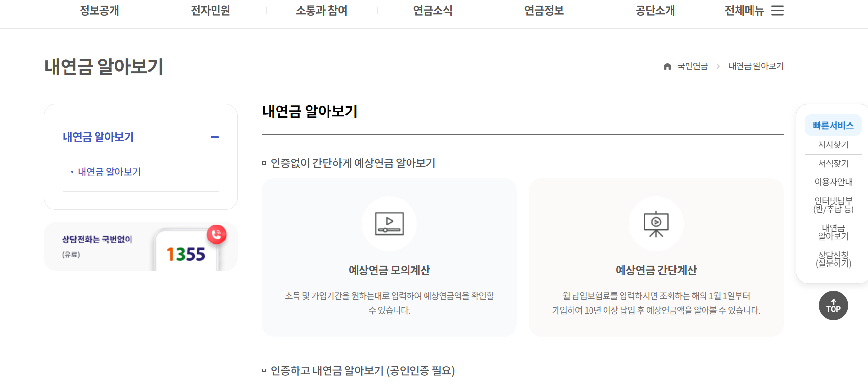Open the 연금정보 menu
This screenshot has height=385, width=868.
[x=544, y=11]
